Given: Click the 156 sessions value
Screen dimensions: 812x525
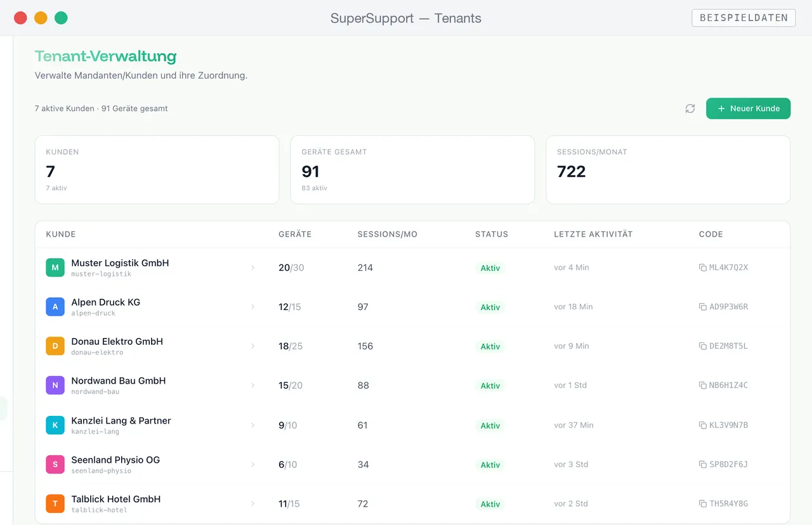Looking at the screenshot, I should (365, 346).
